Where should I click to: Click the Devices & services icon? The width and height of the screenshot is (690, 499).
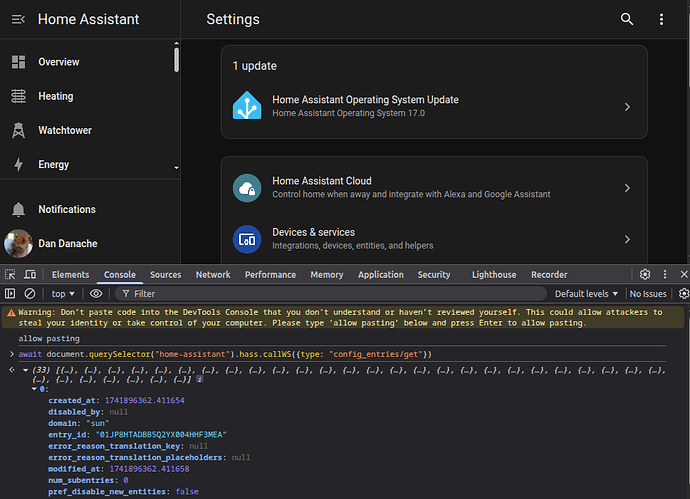247,239
